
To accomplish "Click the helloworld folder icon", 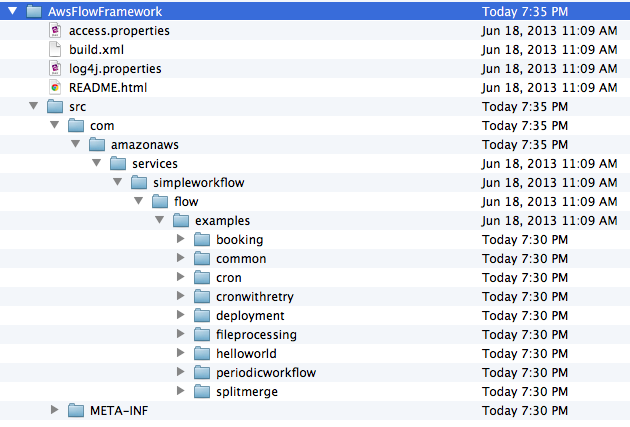I will click(202, 353).
